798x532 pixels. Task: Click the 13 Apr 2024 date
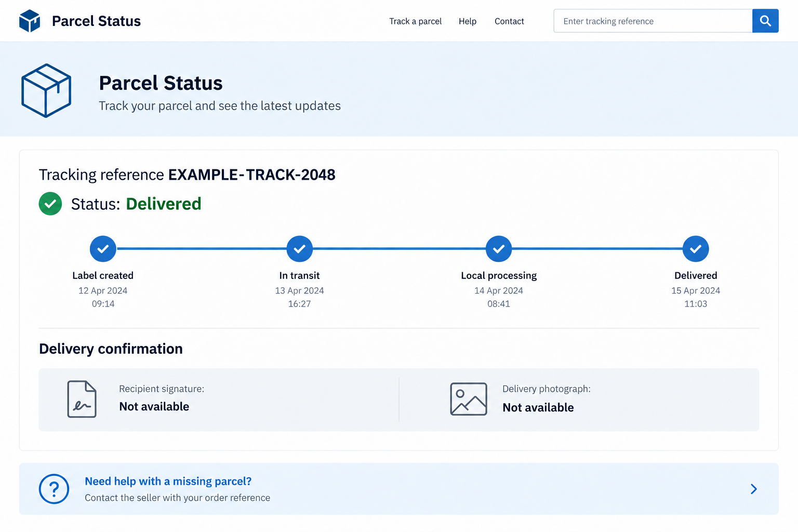coord(300,290)
